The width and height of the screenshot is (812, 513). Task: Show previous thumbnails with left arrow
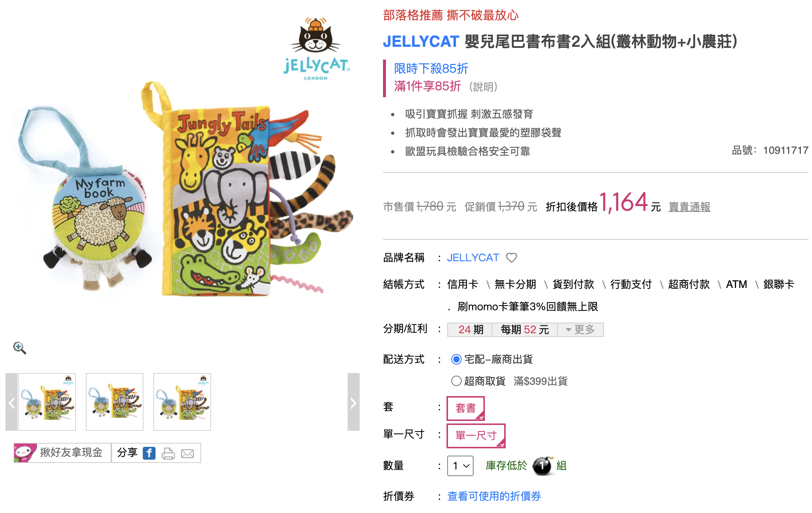[12, 402]
